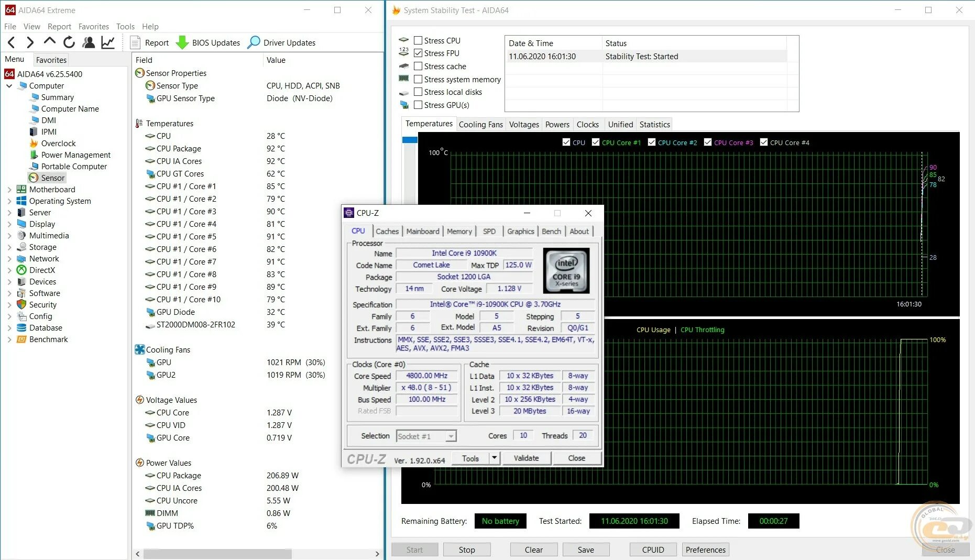Open Preferences in Stability Test

(706, 550)
